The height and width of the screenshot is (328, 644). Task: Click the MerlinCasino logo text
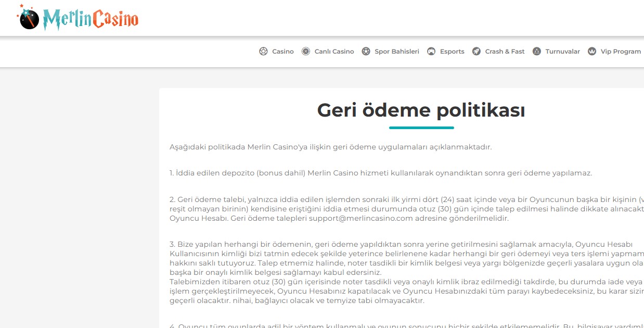[91, 20]
